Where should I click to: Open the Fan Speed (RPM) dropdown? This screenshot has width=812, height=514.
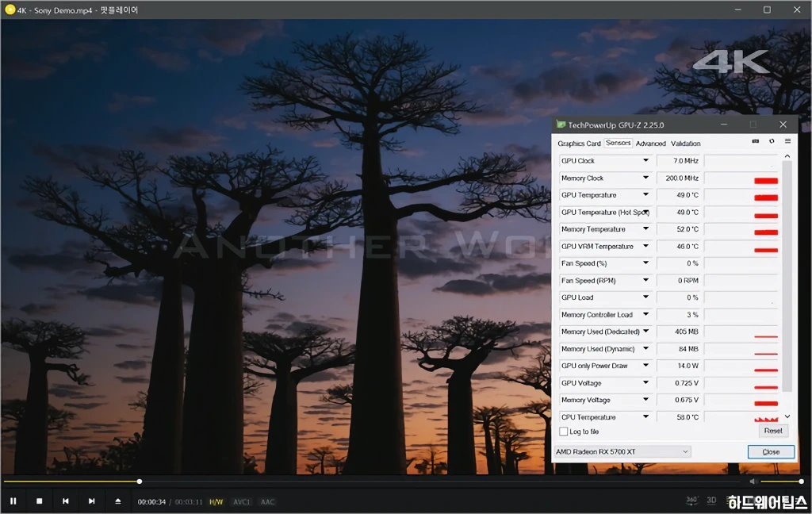tap(645, 280)
